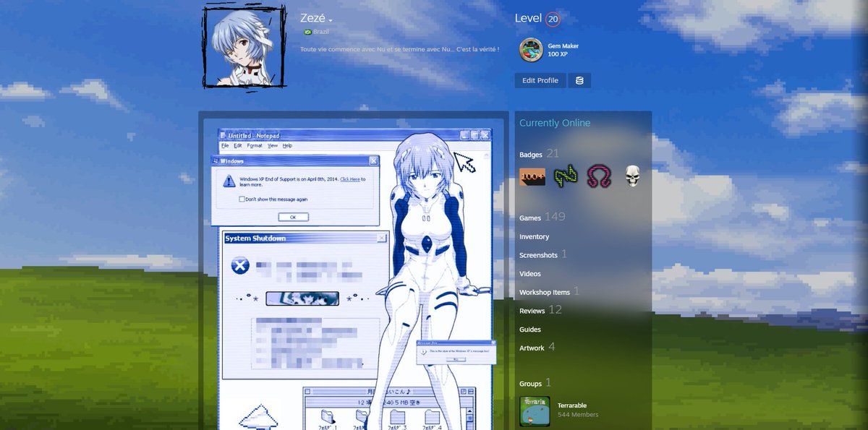The width and height of the screenshot is (868, 430).
Task: Select the 100+ games badge icon
Action: tap(532, 176)
